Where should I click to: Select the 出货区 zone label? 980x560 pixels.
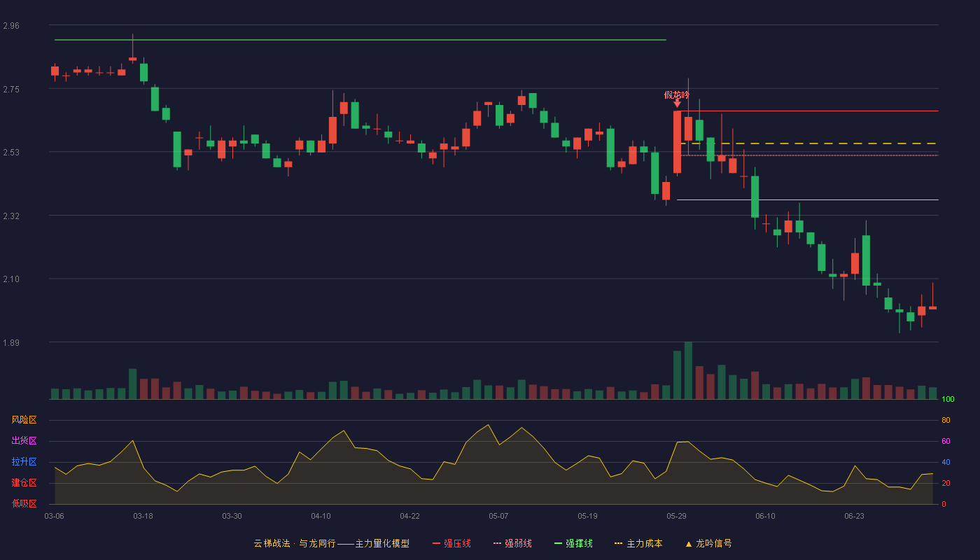click(x=24, y=441)
